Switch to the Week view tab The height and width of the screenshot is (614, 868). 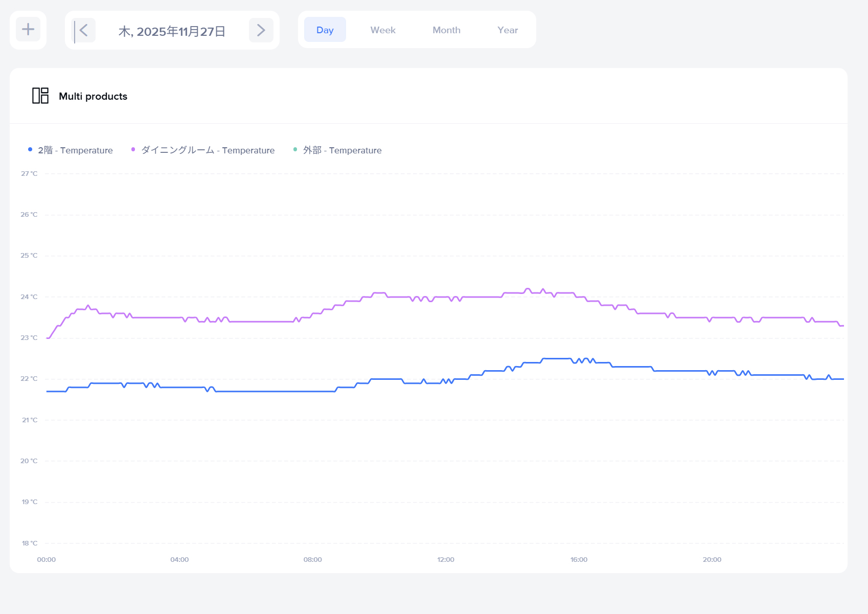383,30
